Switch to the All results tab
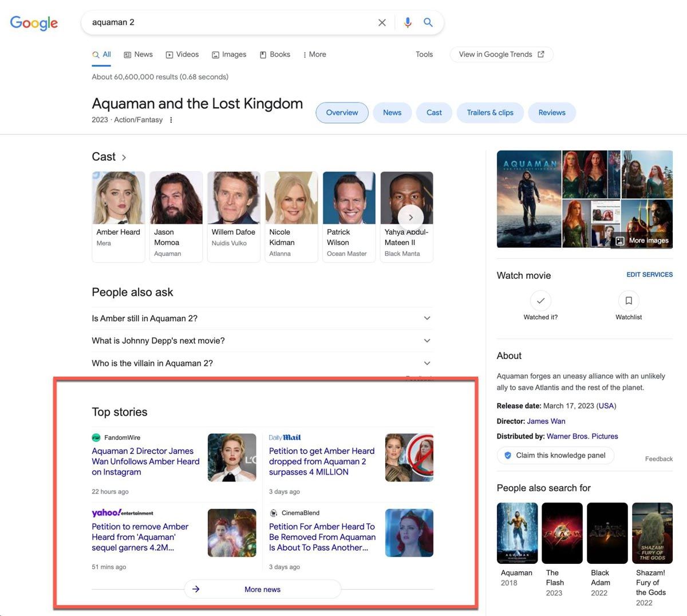Viewport: 687px width, 616px height. pos(102,54)
